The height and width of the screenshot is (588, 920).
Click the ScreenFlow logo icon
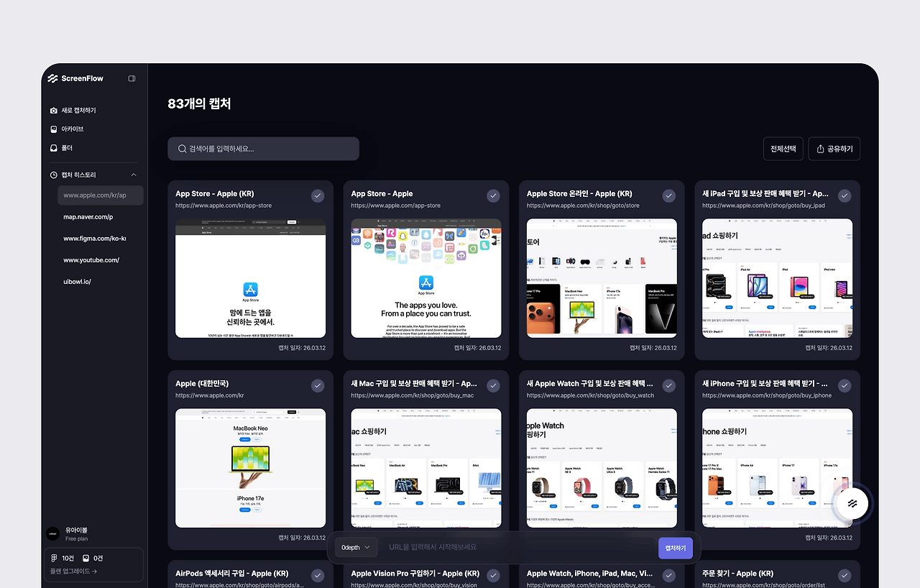tap(52, 78)
